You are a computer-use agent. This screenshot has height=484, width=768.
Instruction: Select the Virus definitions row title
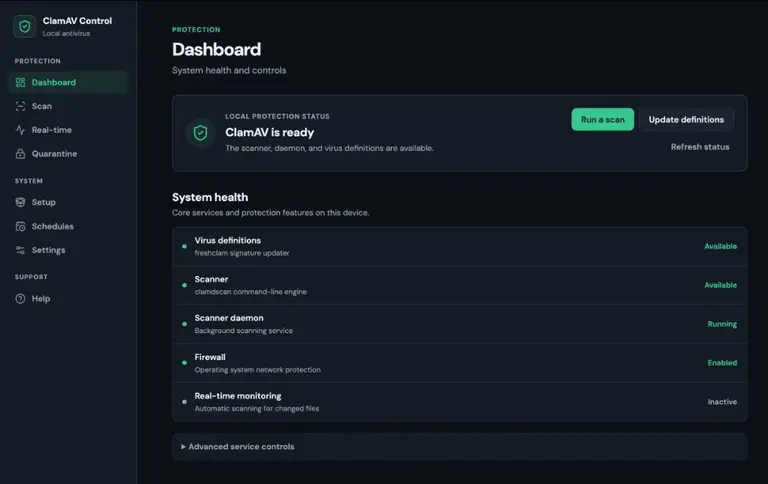coord(228,241)
